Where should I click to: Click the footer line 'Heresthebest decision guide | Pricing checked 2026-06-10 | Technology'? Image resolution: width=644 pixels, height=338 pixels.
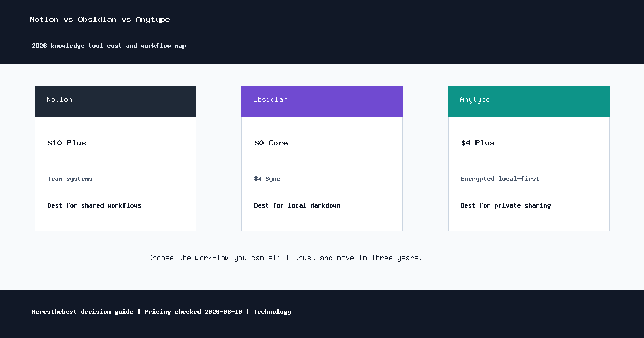(x=162, y=312)
